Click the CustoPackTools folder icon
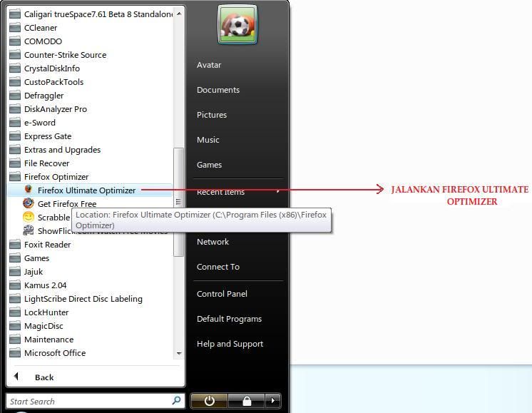This screenshot has height=413, width=532. point(15,82)
